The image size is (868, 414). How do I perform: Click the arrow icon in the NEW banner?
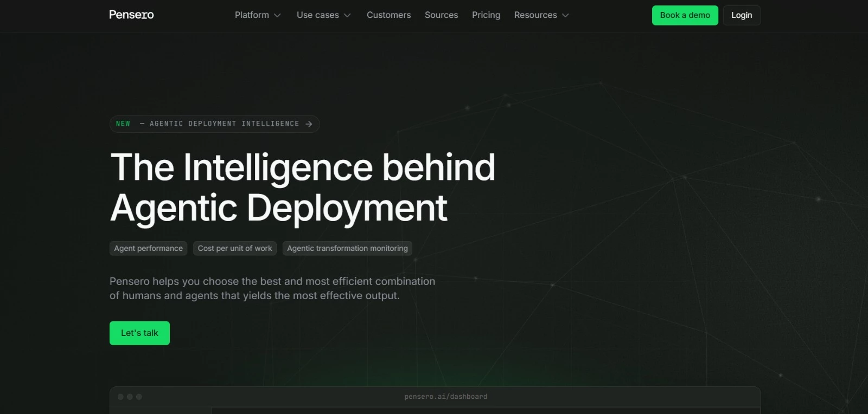309,124
